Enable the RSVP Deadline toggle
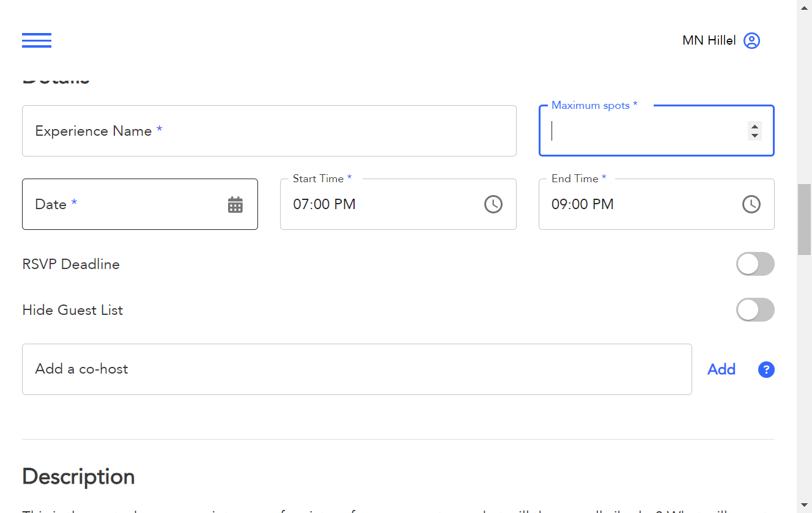 point(755,264)
